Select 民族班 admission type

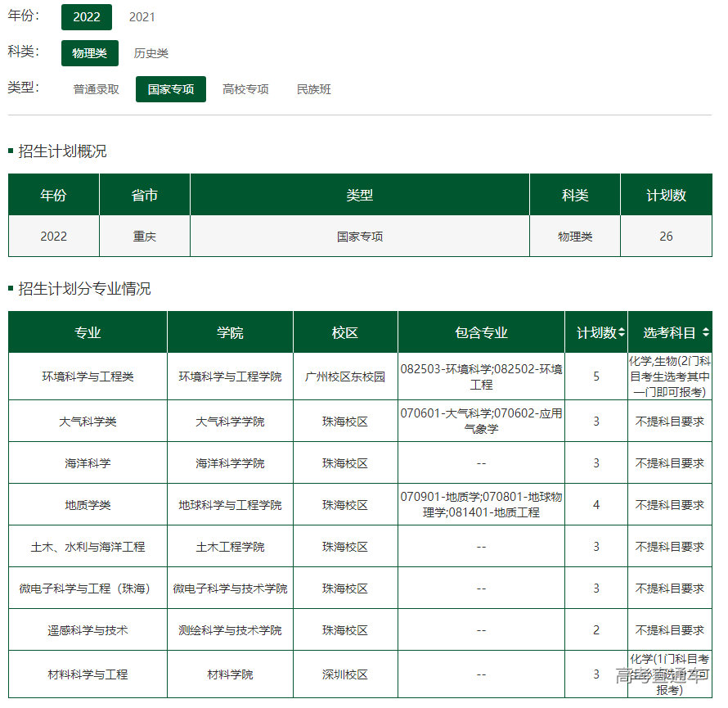pos(313,89)
